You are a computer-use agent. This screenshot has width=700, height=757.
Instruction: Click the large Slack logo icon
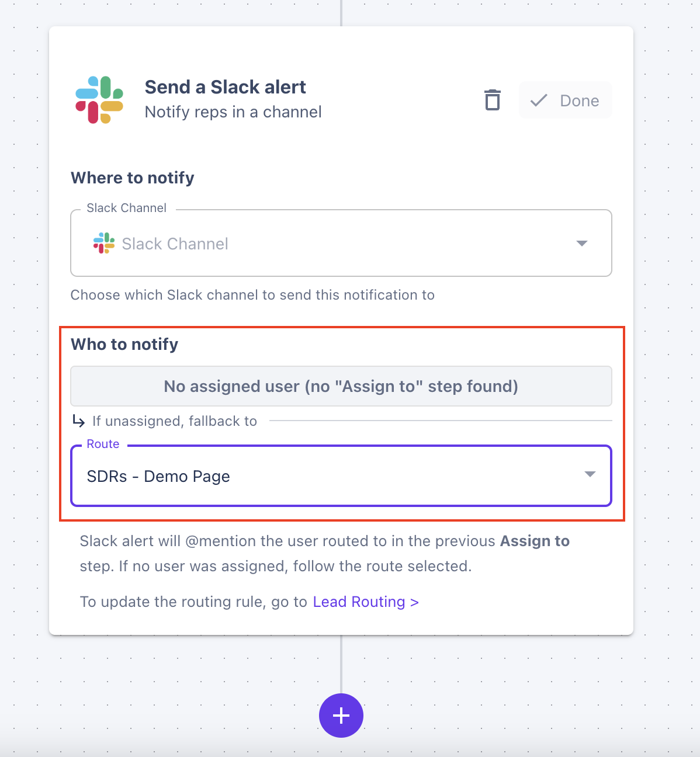click(x=99, y=100)
